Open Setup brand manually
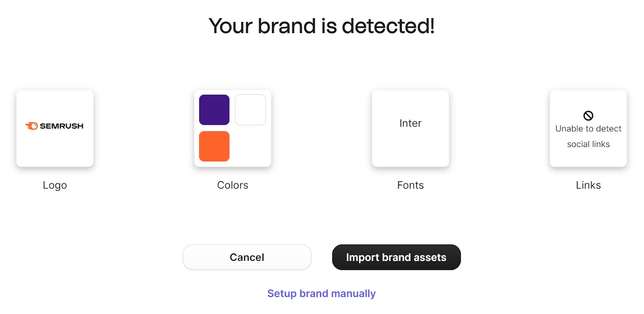The width and height of the screenshot is (644, 314). (x=321, y=293)
